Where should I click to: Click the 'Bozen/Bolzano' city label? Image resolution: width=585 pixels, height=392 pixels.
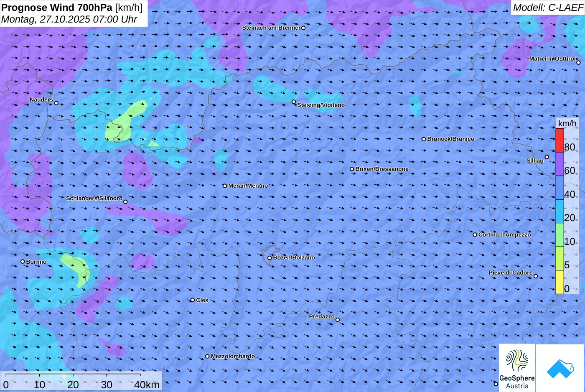(x=294, y=258)
